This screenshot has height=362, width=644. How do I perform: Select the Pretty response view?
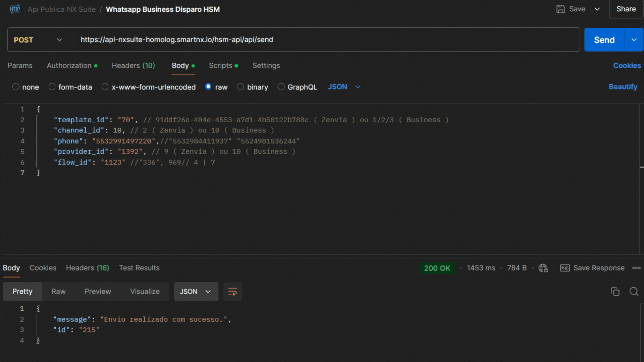(22, 292)
